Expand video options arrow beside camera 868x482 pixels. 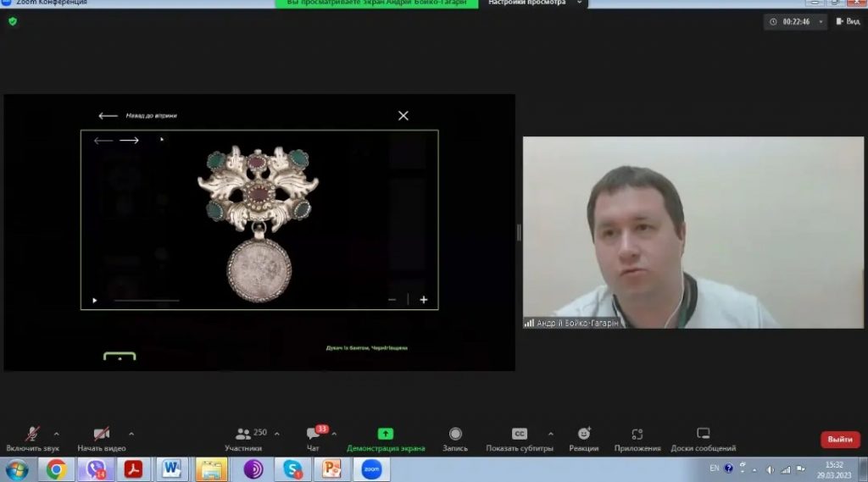pyautogui.click(x=131, y=433)
